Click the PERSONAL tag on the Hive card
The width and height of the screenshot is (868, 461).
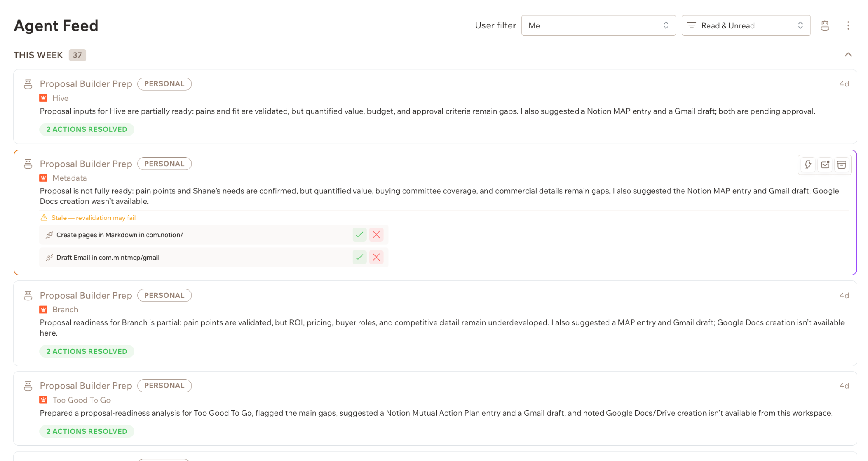[x=164, y=84]
